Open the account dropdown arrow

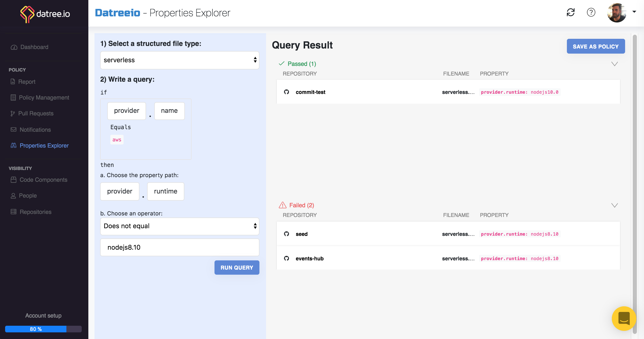[634, 11]
